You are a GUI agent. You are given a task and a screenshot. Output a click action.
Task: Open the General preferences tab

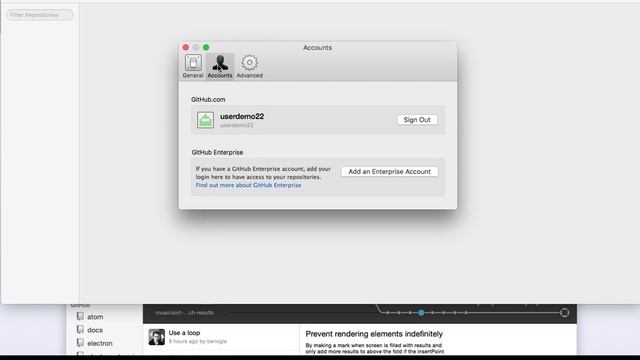pos(193,67)
